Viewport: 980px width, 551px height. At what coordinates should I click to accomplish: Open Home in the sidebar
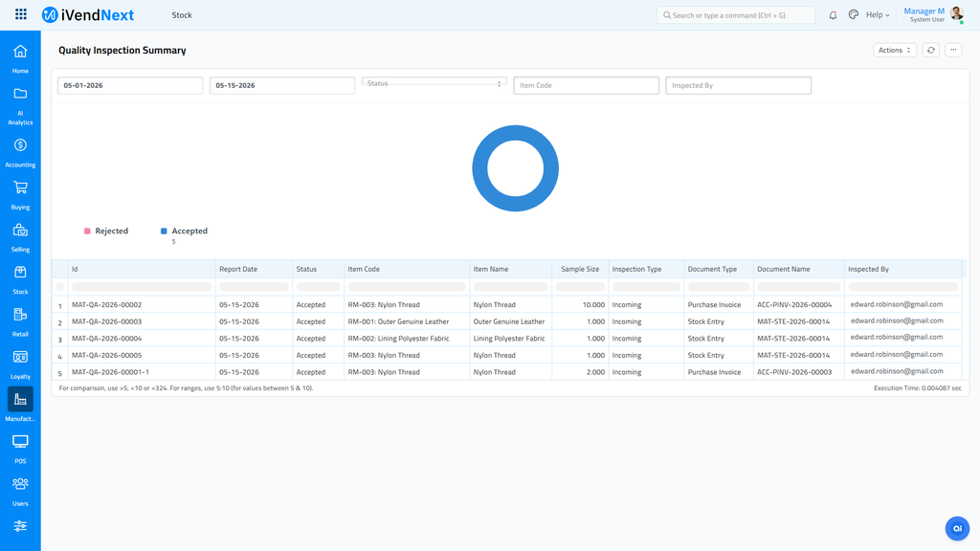[x=20, y=58]
